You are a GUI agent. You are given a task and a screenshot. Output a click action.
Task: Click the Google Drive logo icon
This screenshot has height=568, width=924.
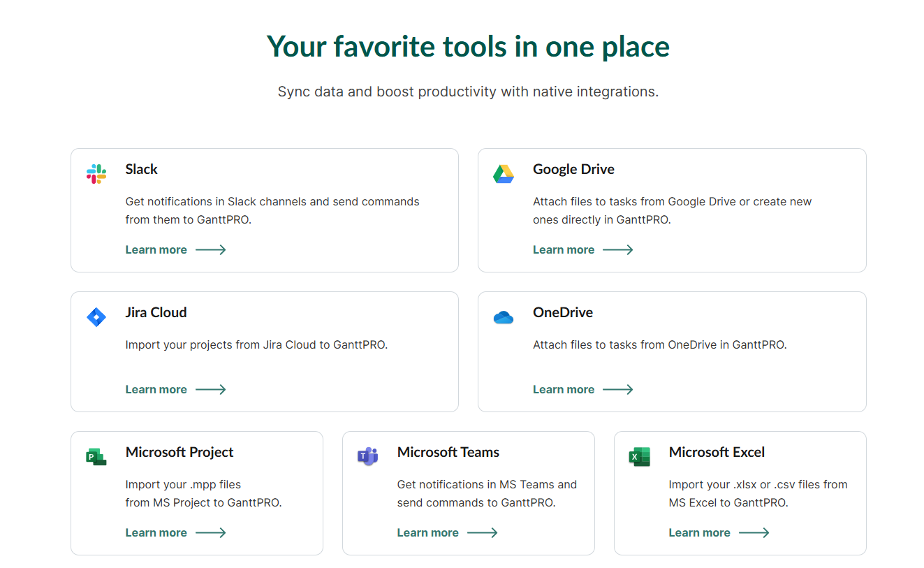coord(504,174)
